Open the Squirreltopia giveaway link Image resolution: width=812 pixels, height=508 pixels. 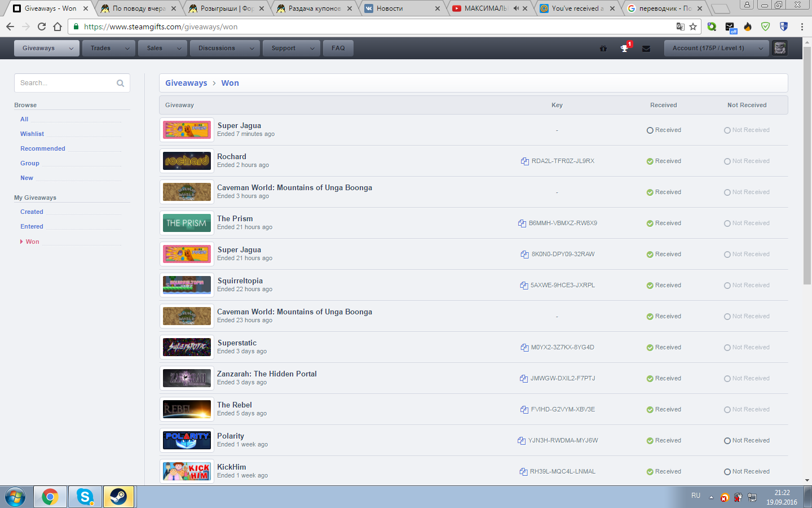[x=240, y=281]
